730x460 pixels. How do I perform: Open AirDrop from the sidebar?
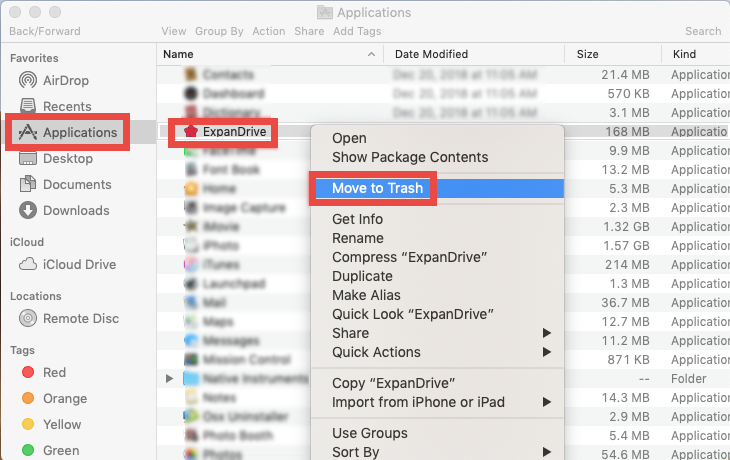(54, 81)
